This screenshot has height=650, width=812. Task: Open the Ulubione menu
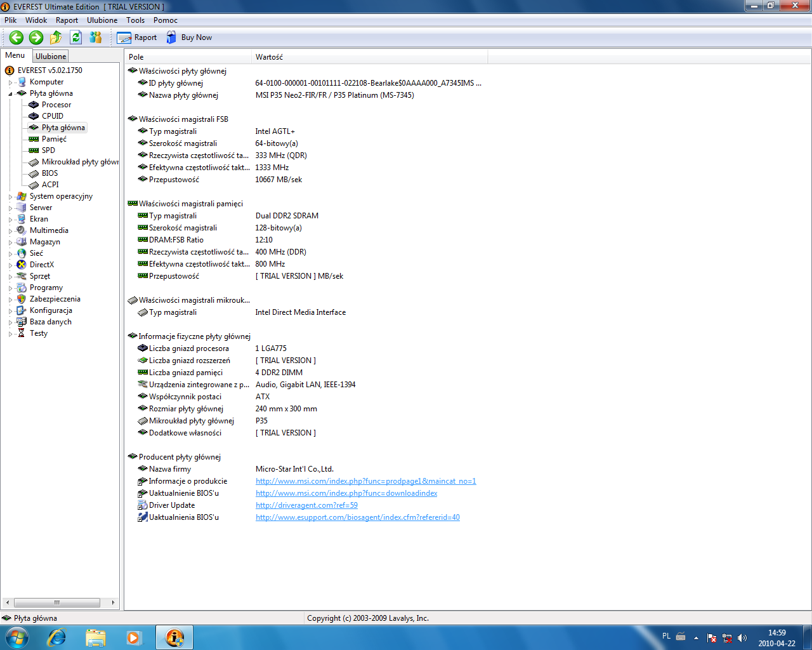(102, 20)
